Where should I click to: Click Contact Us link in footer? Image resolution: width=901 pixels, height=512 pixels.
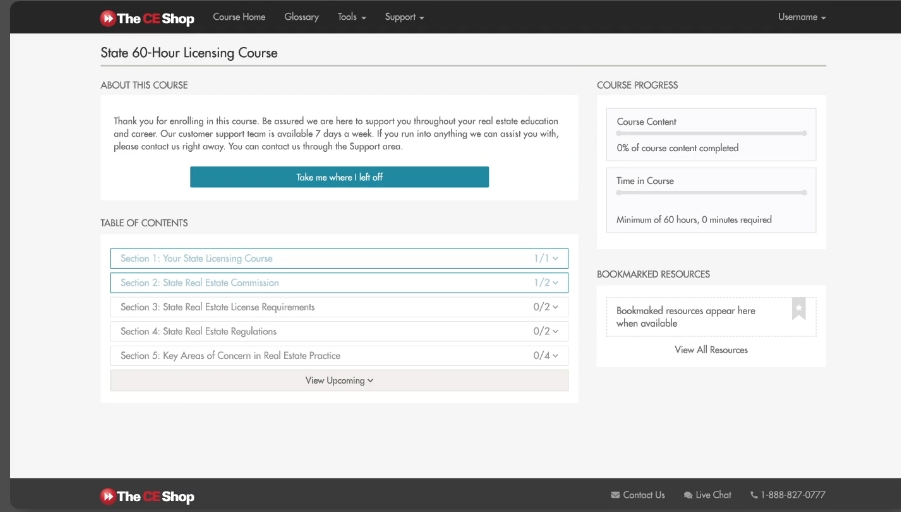(644, 495)
